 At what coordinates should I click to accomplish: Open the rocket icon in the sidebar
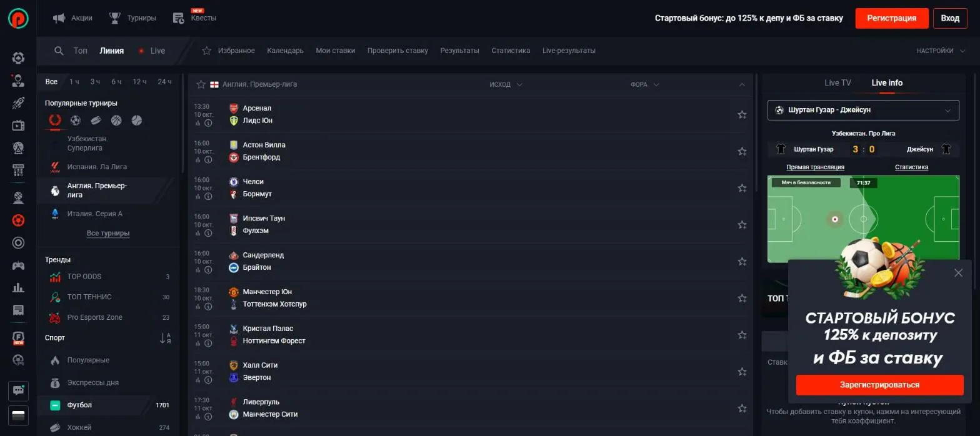point(18,103)
